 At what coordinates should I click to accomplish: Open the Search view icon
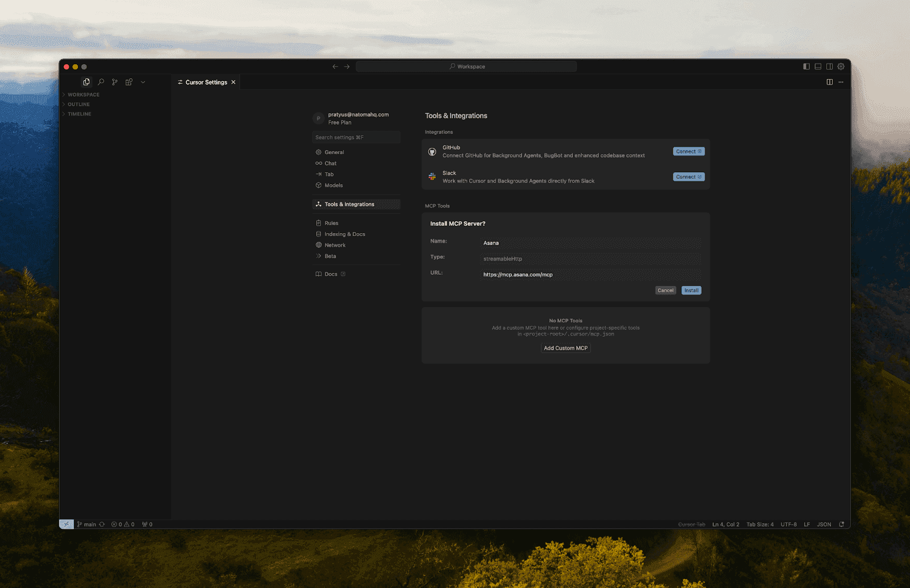pos(101,82)
